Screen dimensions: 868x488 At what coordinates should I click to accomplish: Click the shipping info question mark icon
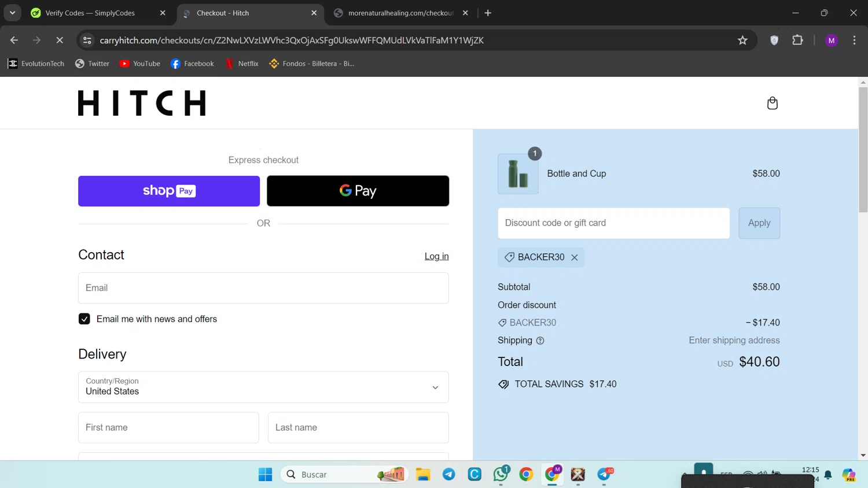pyautogui.click(x=540, y=341)
